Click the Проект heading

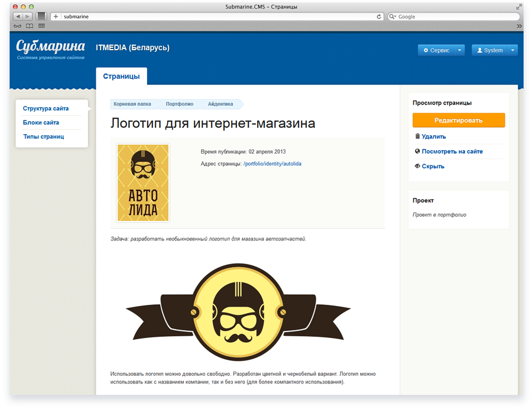[423, 200]
